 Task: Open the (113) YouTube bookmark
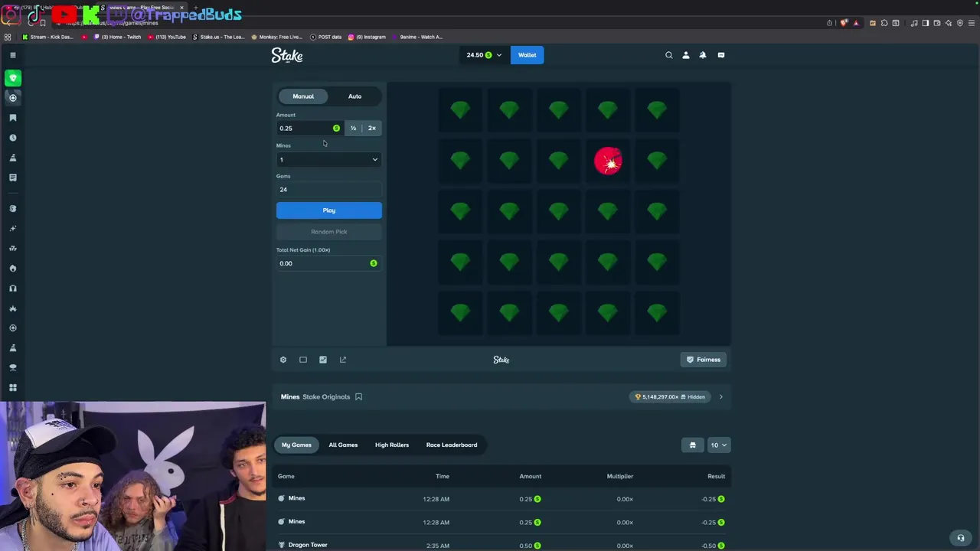(x=167, y=37)
